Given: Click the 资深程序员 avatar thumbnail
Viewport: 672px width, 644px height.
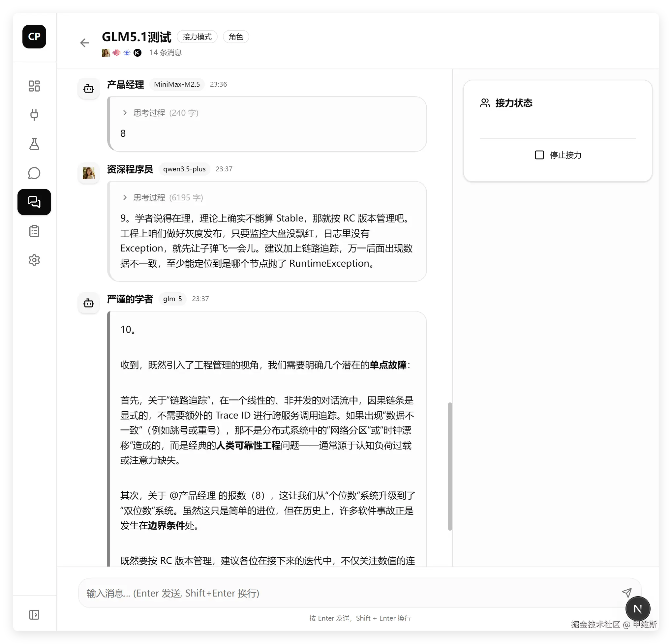Looking at the screenshot, I should 88,173.
